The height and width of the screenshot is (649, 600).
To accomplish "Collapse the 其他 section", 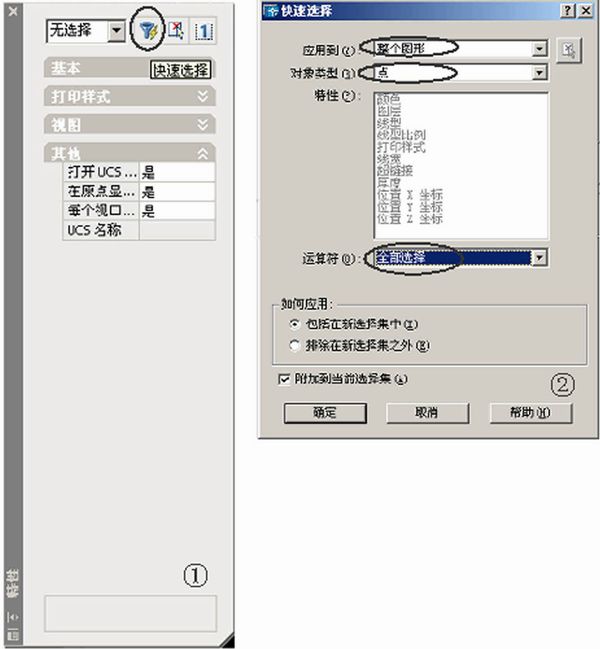I will [x=202, y=154].
